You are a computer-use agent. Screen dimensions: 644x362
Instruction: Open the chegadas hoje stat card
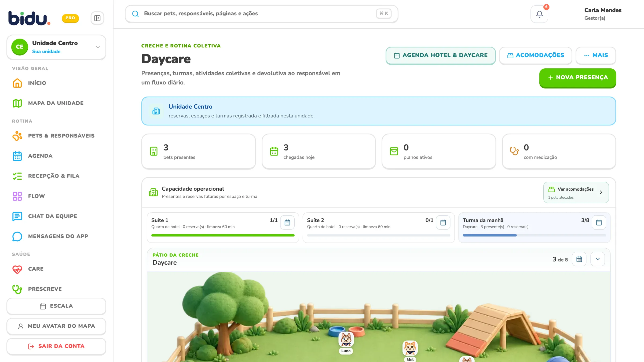coord(319,152)
